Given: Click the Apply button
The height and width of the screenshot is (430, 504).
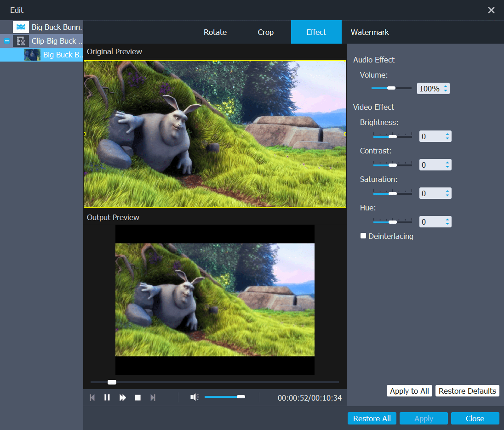Looking at the screenshot, I should tap(424, 419).
